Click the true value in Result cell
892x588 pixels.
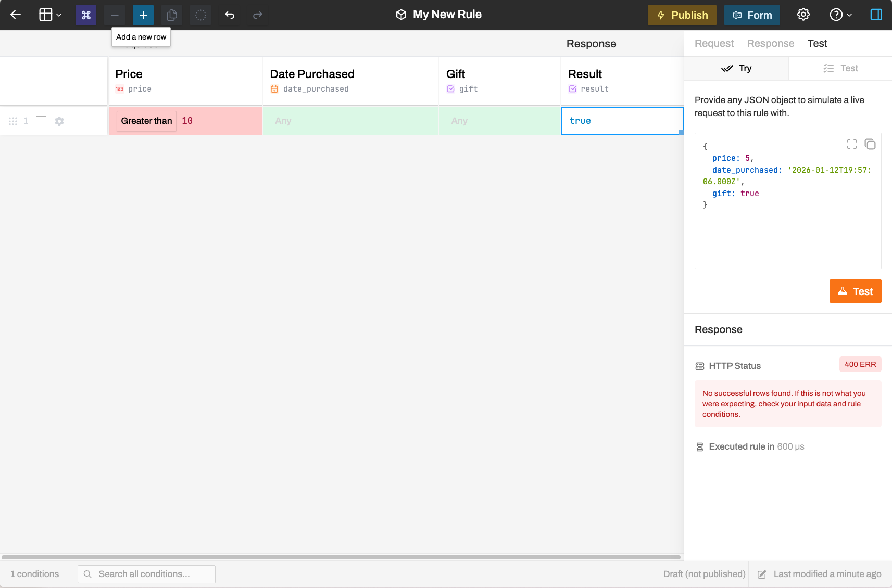point(580,121)
